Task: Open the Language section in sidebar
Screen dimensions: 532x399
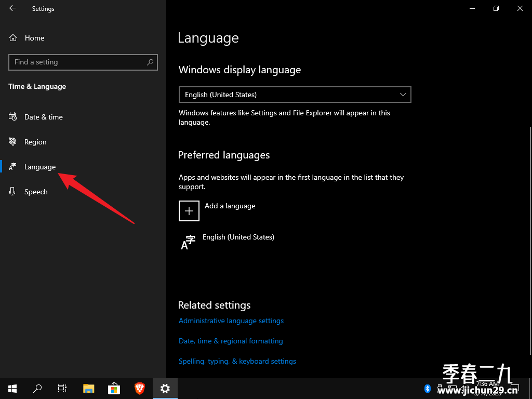Action: click(x=40, y=167)
